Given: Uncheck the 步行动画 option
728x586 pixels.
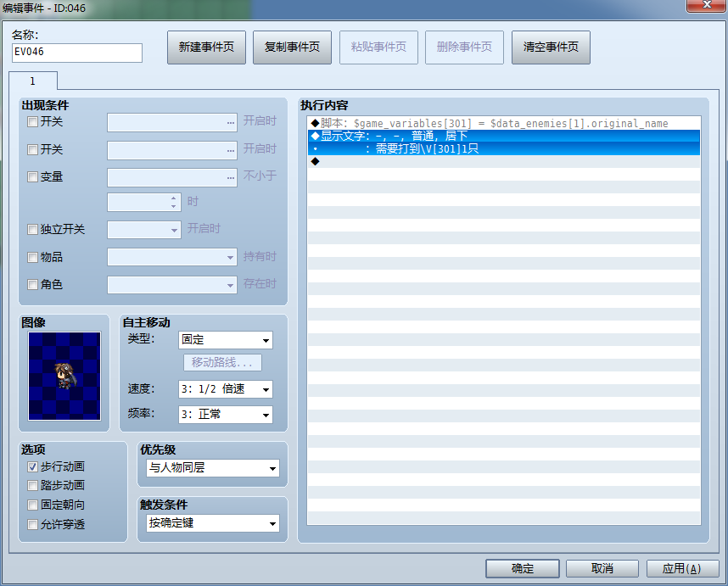Looking at the screenshot, I should (x=32, y=466).
